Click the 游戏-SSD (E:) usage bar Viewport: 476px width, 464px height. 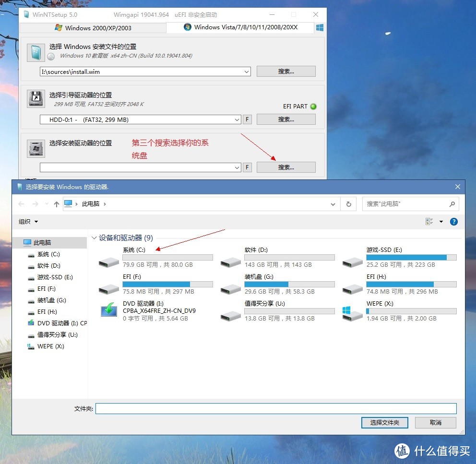click(411, 258)
